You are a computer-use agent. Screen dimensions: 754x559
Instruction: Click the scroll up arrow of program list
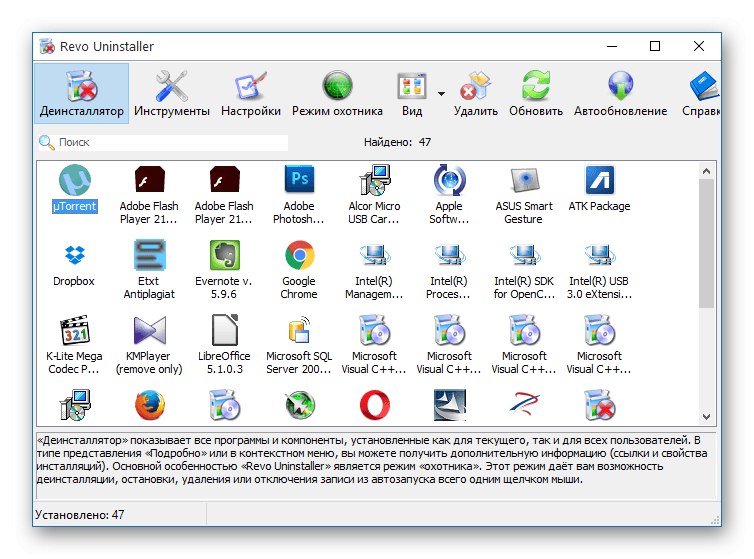tap(706, 171)
